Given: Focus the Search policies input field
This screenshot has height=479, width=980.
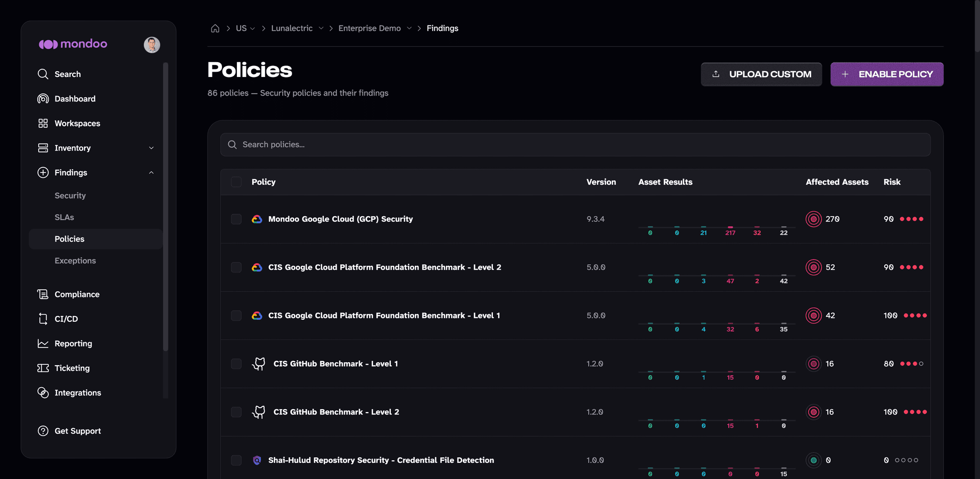Looking at the screenshot, I should coord(575,144).
